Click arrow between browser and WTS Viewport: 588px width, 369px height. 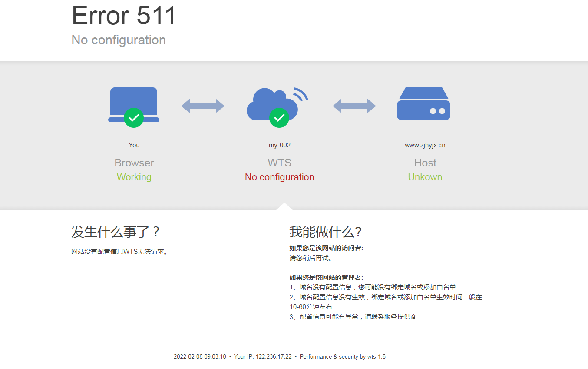click(203, 106)
